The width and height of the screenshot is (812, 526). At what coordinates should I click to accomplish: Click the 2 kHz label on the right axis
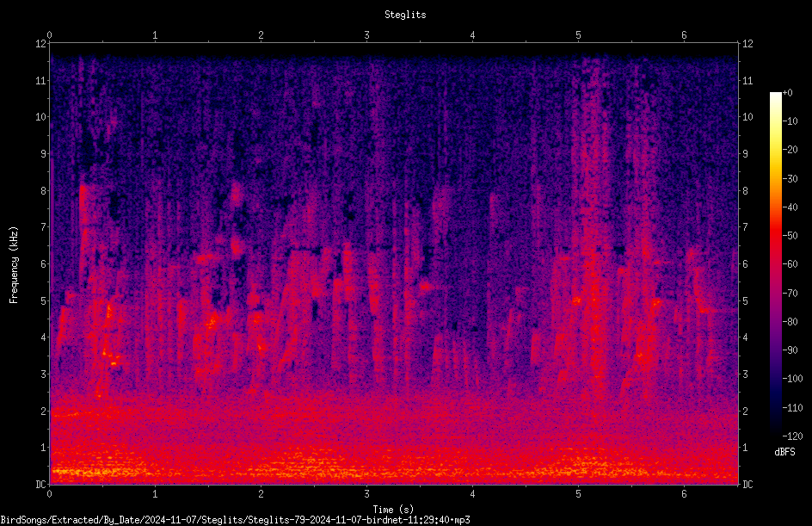point(745,411)
